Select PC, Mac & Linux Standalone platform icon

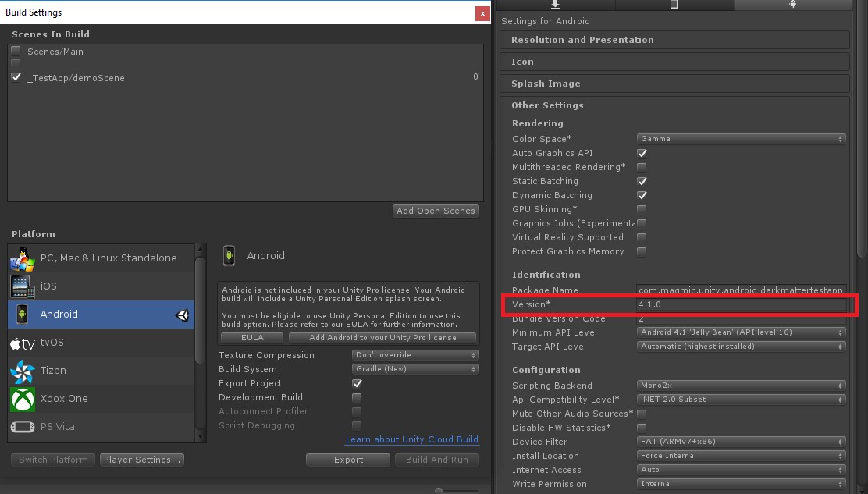(23, 258)
